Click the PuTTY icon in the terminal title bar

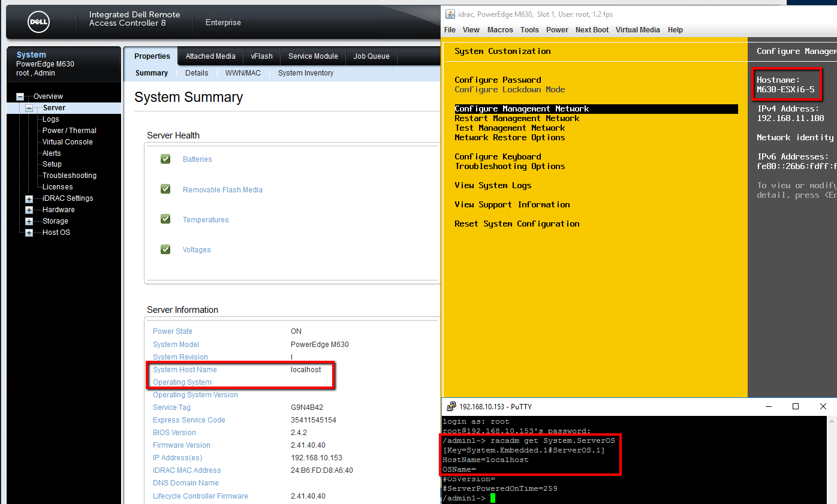451,406
